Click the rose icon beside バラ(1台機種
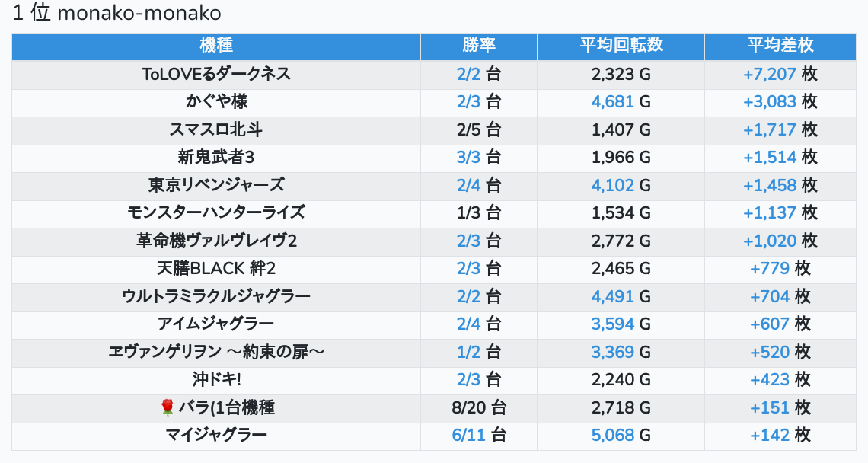The width and height of the screenshot is (868, 463). click(168, 407)
